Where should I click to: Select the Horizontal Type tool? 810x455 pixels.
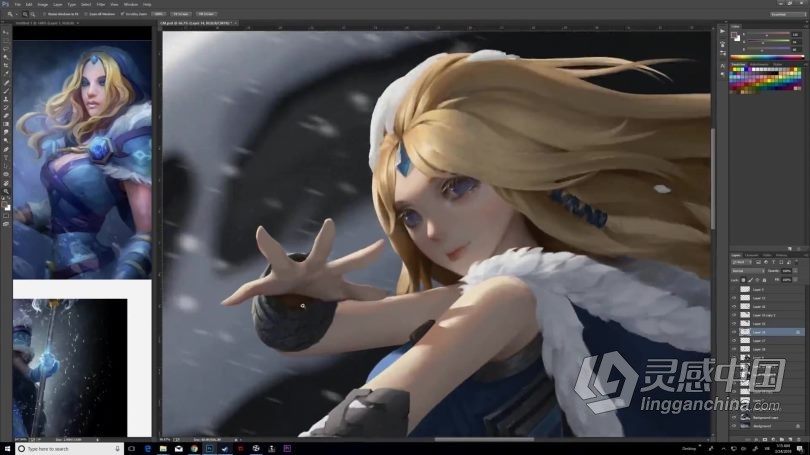pyautogui.click(x=6, y=158)
